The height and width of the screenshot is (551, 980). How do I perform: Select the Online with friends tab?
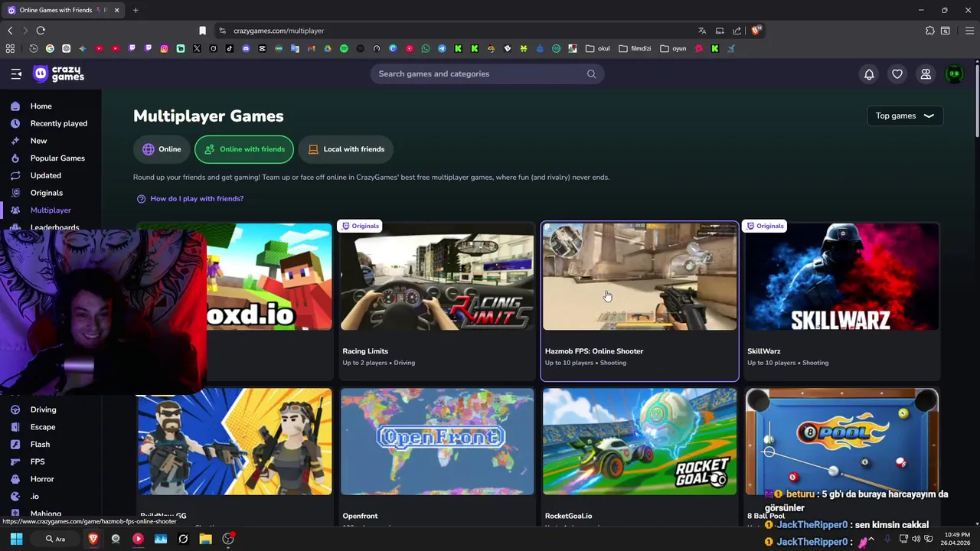coord(244,149)
